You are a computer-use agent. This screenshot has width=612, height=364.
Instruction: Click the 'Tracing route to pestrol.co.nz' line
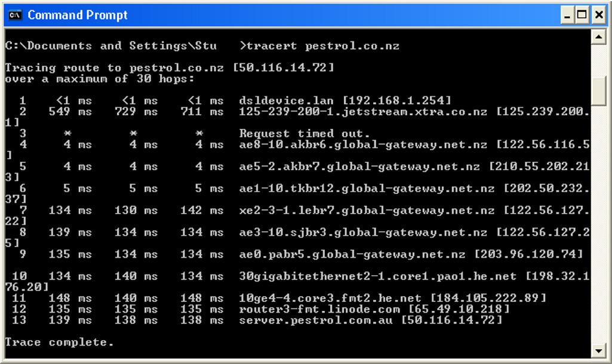(x=170, y=68)
